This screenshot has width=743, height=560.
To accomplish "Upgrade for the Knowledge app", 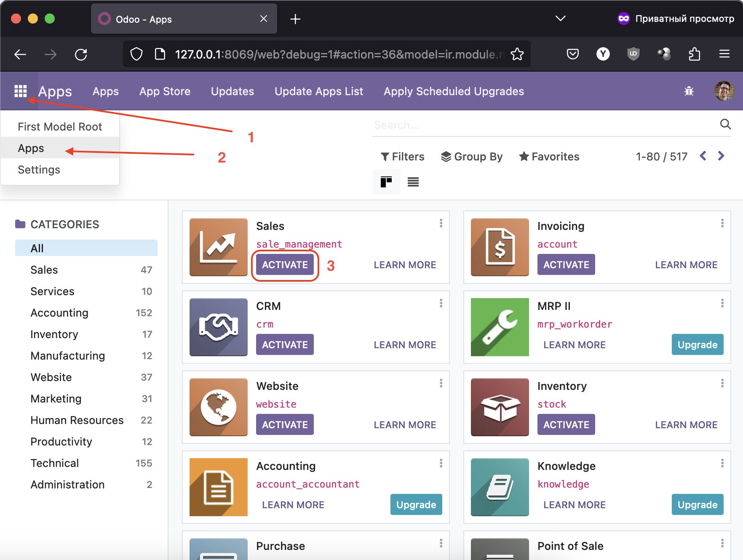I will [698, 504].
